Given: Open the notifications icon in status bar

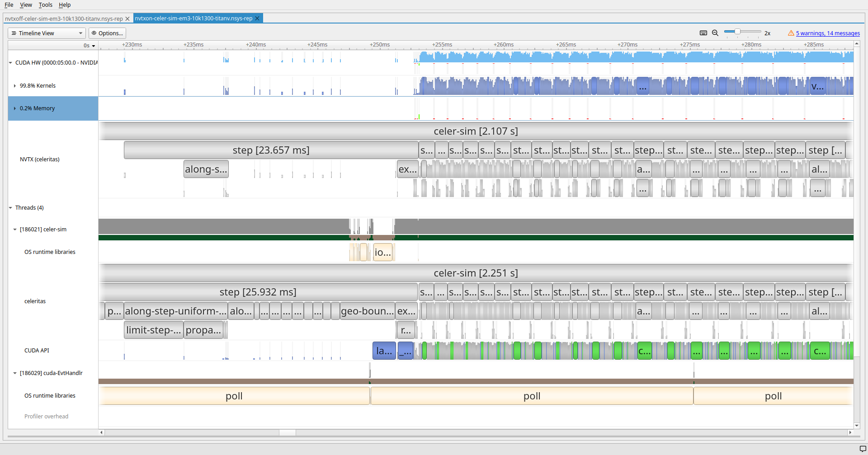Looking at the screenshot, I should (x=863, y=449).
